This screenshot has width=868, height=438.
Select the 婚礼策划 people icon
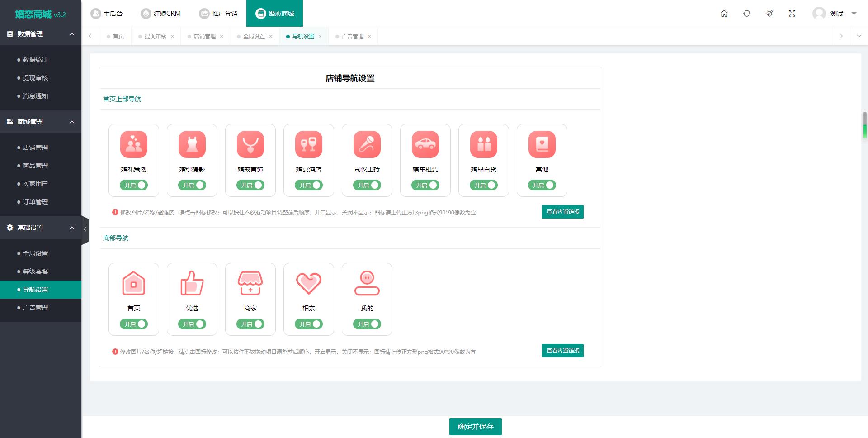point(133,144)
